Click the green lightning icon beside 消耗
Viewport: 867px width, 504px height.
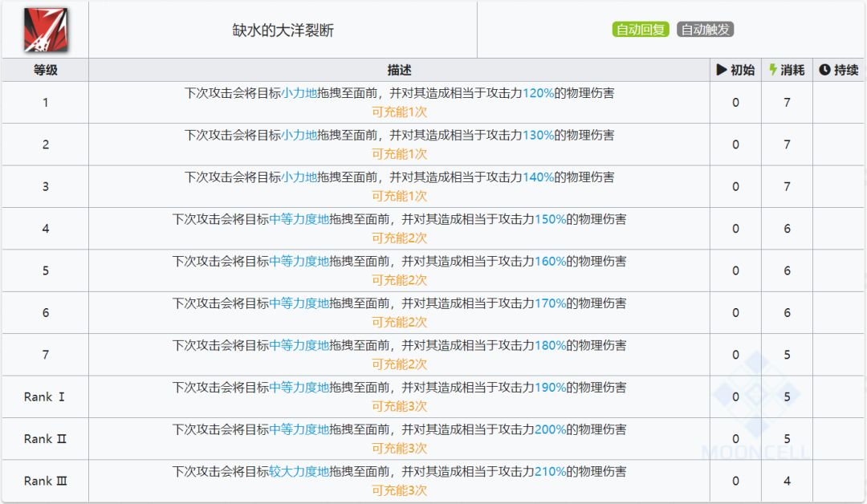(x=773, y=70)
